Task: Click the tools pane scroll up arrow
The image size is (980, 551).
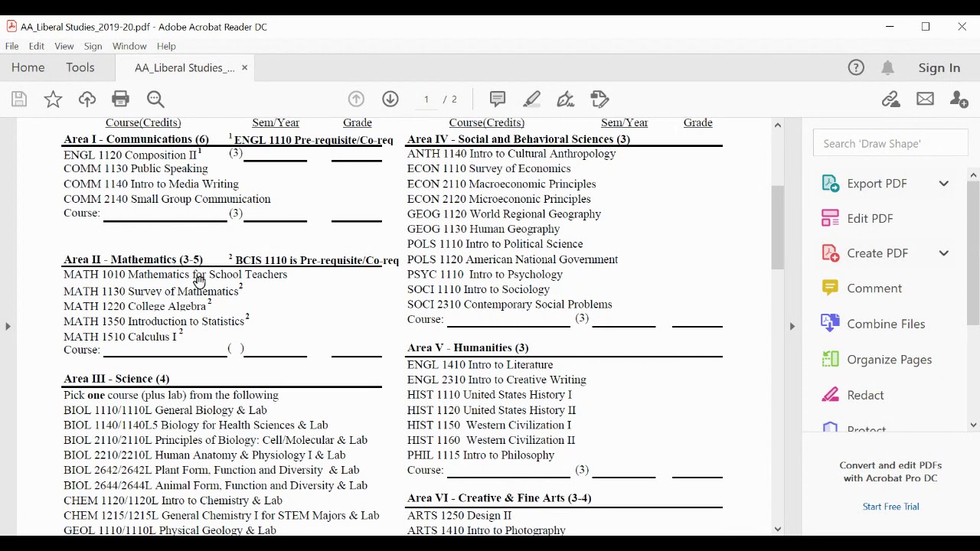Action: click(973, 175)
